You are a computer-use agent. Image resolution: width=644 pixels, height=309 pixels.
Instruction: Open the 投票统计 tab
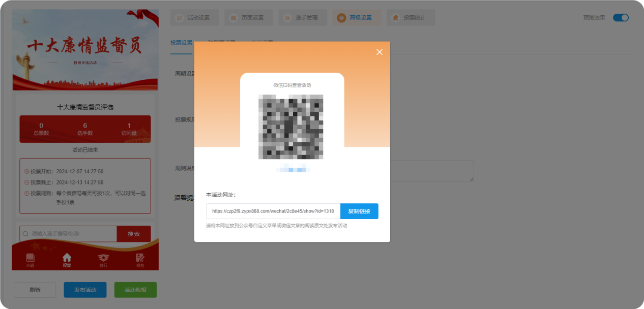(411, 18)
